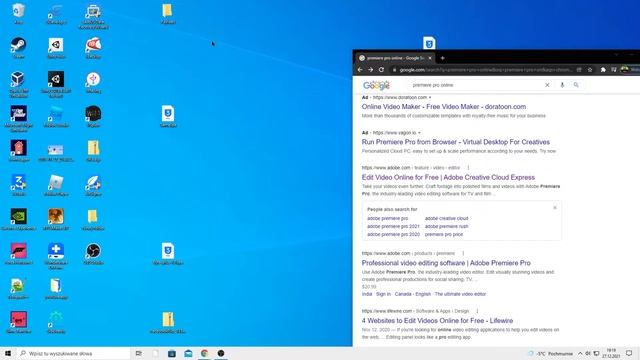The width and height of the screenshot is (640, 360).
Task: Open the 'Sign in' sitelink under Adobe result
Action: tap(383, 294)
